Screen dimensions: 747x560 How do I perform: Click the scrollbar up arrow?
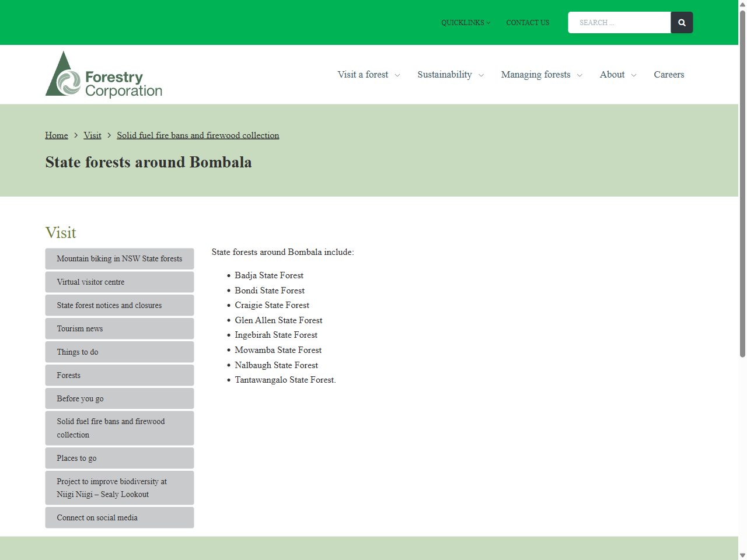tap(742, 4)
